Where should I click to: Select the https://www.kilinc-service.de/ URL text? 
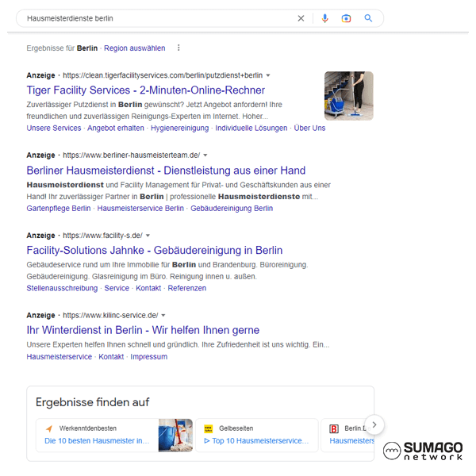click(110, 316)
